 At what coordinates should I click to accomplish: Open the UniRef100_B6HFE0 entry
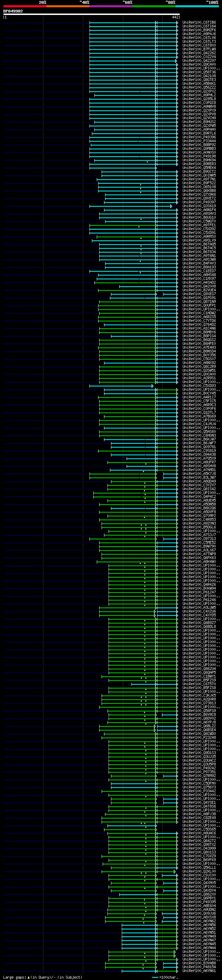199,343
